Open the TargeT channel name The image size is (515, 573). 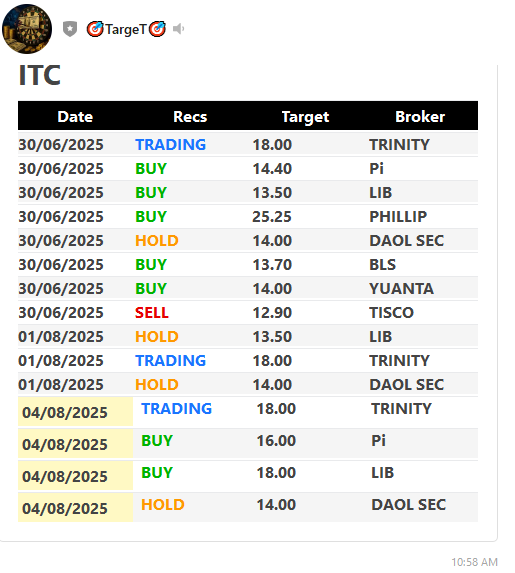coord(126,29)
